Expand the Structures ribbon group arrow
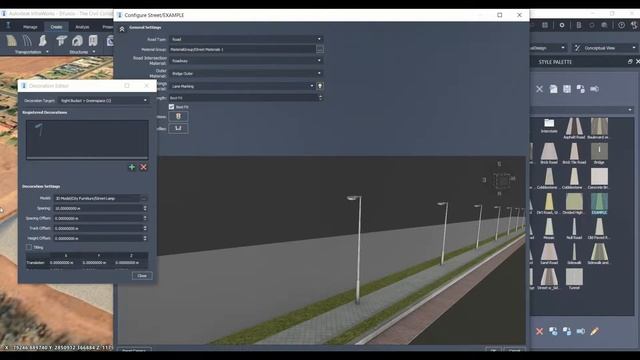 [94, 52]
